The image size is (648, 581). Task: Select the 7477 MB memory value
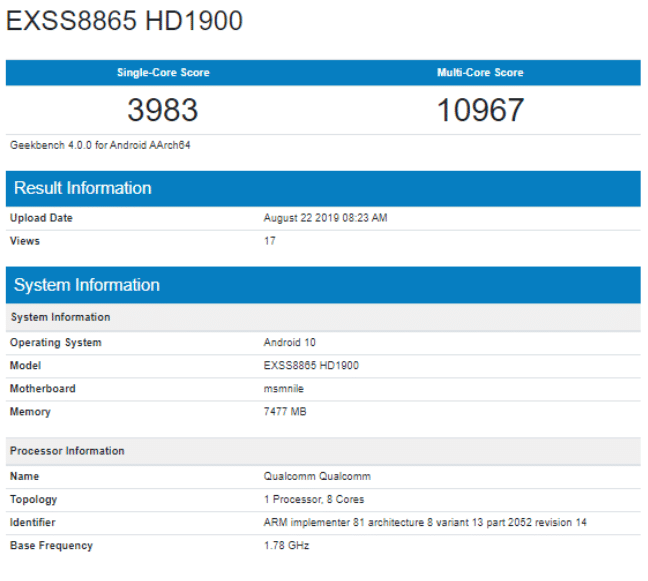(285, 412)
